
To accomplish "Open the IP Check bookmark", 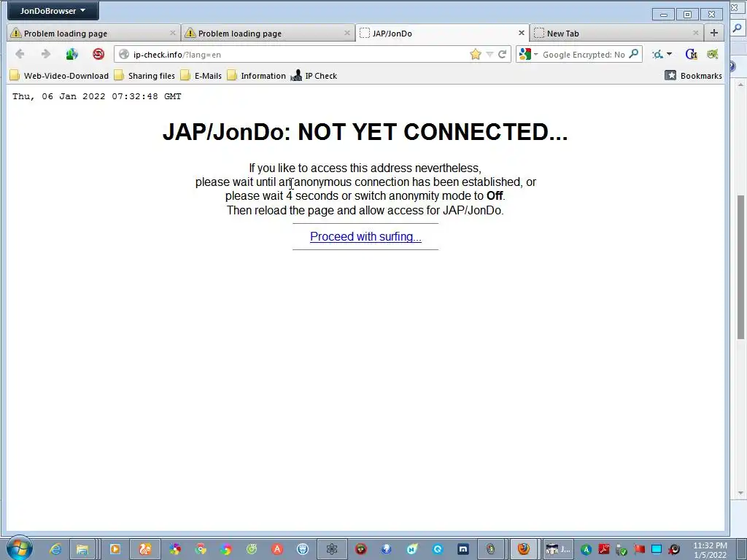I will point(314,76).
